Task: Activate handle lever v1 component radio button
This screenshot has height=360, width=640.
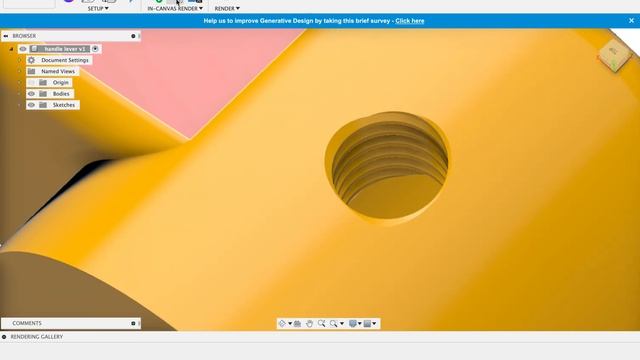Action: pos(95,49)
